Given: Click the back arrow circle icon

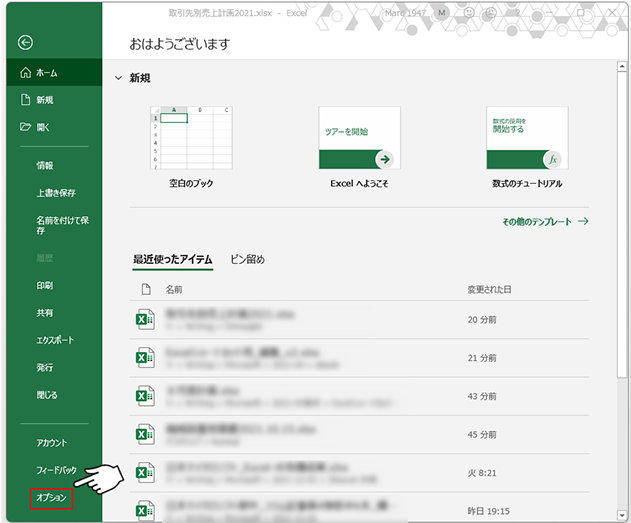Looking at the screenshot, I should 25,42.
